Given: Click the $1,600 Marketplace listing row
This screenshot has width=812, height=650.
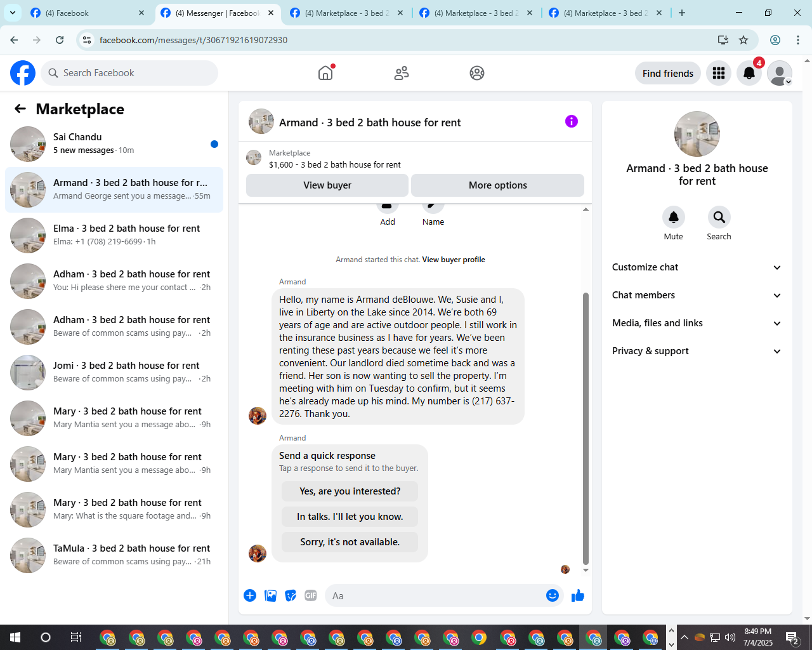Looking at the screenshot, I should (x=415, y=159).
